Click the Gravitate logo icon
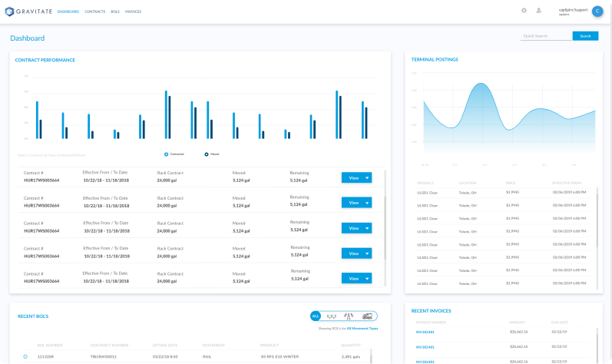Screen dimensions: 612x364 [9, 12]
